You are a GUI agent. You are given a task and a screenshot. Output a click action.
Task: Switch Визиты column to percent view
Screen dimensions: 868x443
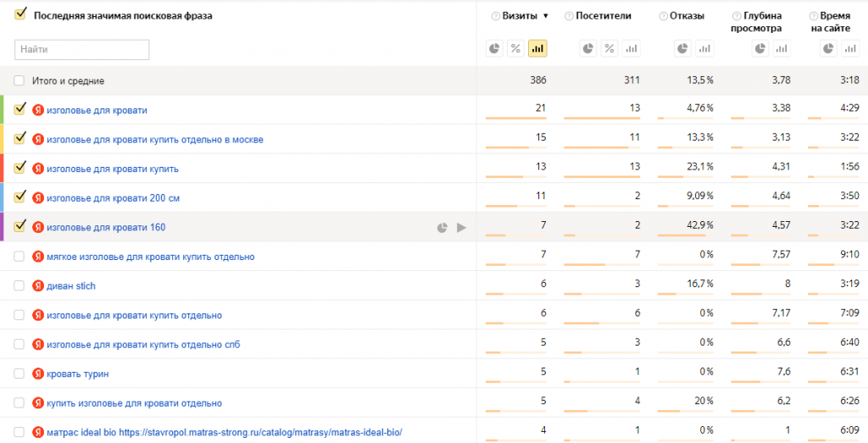tap(515, 48)
